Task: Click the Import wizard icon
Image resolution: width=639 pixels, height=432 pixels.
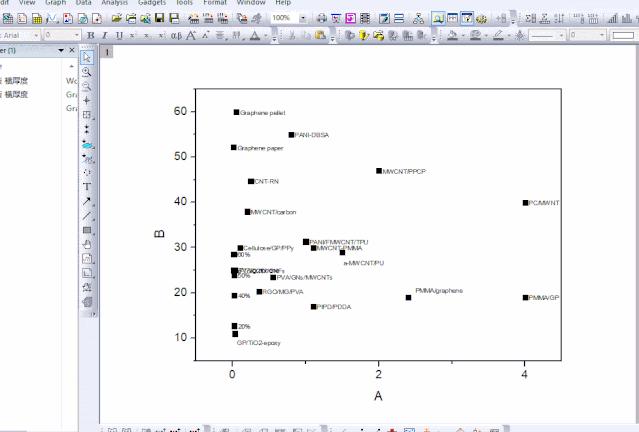Action: (194, 18)
